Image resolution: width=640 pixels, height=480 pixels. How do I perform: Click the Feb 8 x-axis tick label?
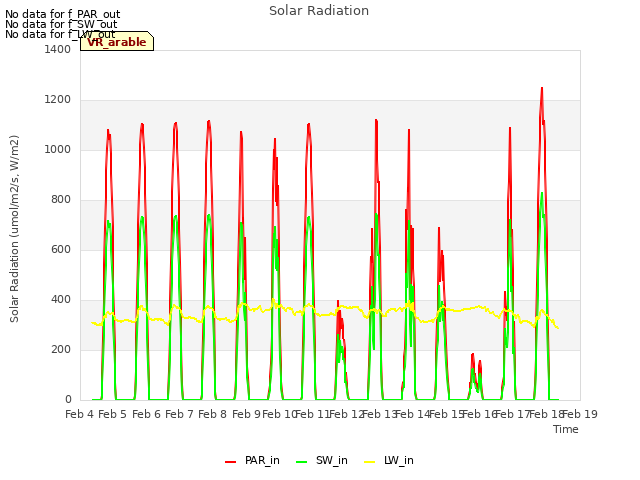coord(212,415)
